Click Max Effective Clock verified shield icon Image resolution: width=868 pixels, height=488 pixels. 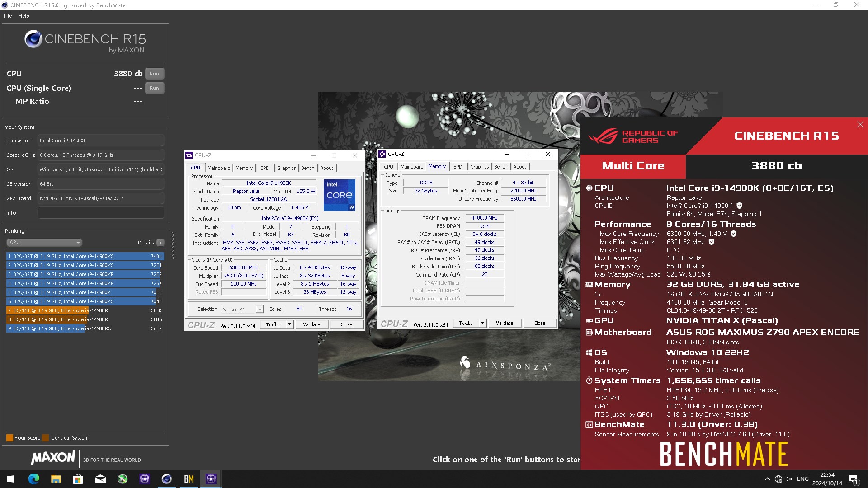click(x=711, y=242)
